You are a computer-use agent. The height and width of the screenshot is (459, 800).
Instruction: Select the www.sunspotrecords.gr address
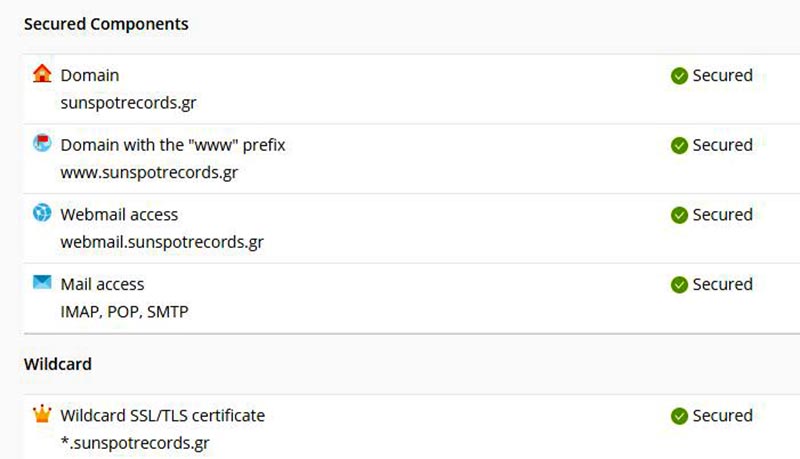click(x=149, y=172)
